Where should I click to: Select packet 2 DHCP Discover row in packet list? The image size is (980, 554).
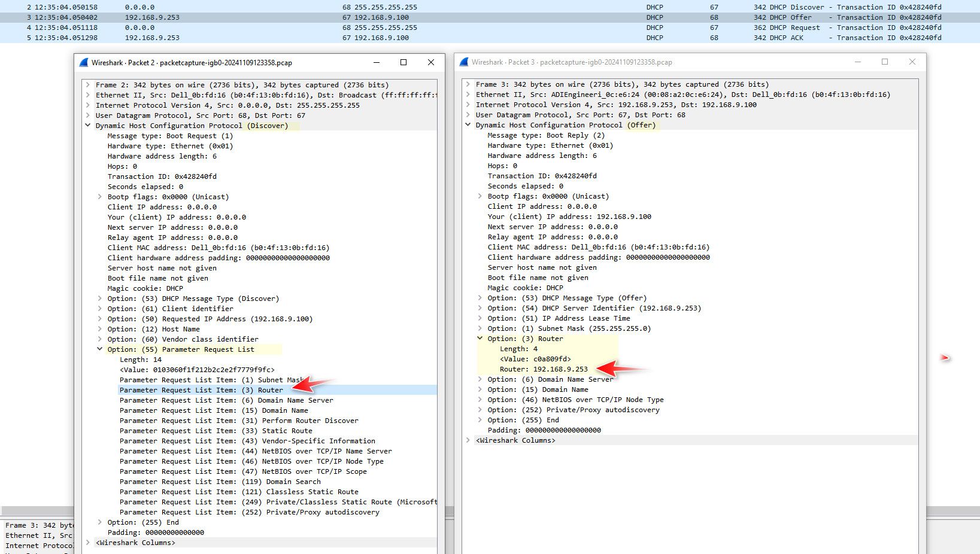click(x=490, y=7)
